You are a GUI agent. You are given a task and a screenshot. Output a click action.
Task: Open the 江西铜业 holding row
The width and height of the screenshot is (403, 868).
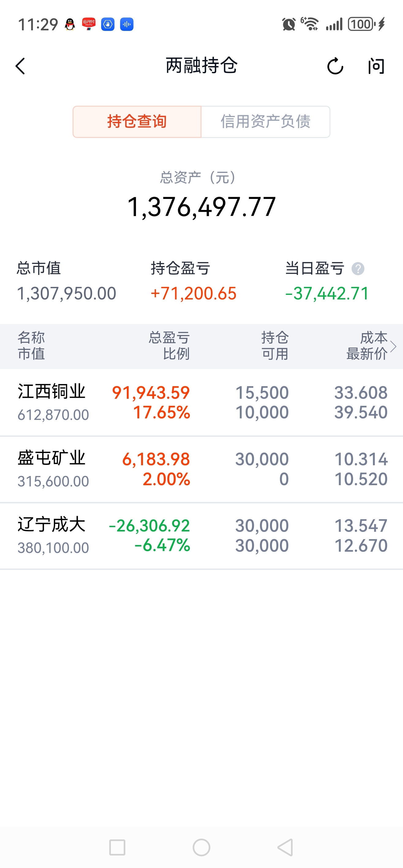[201, 402]
